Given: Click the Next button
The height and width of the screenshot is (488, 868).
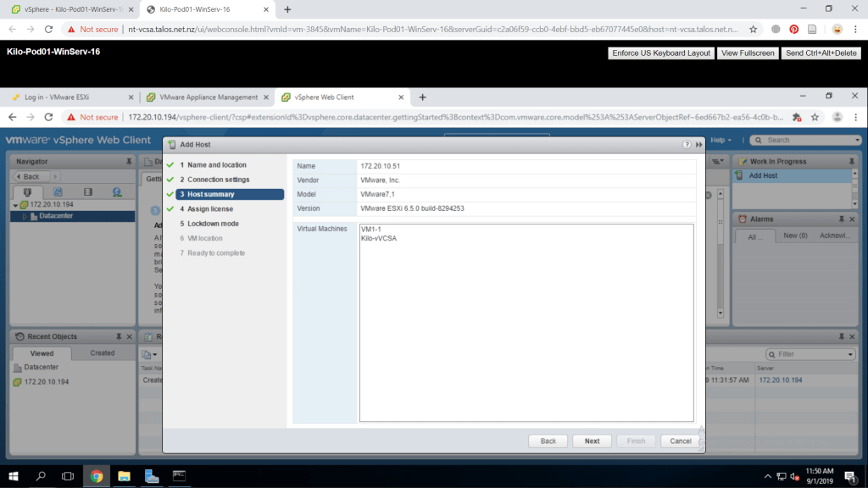Looking at the screenshot, I should pyautogui.click(x=592, y=441).
